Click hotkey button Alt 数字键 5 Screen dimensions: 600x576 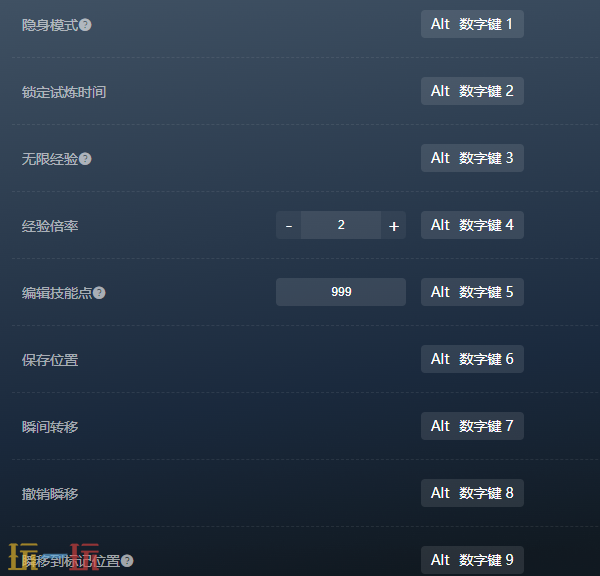coord(472,292)
